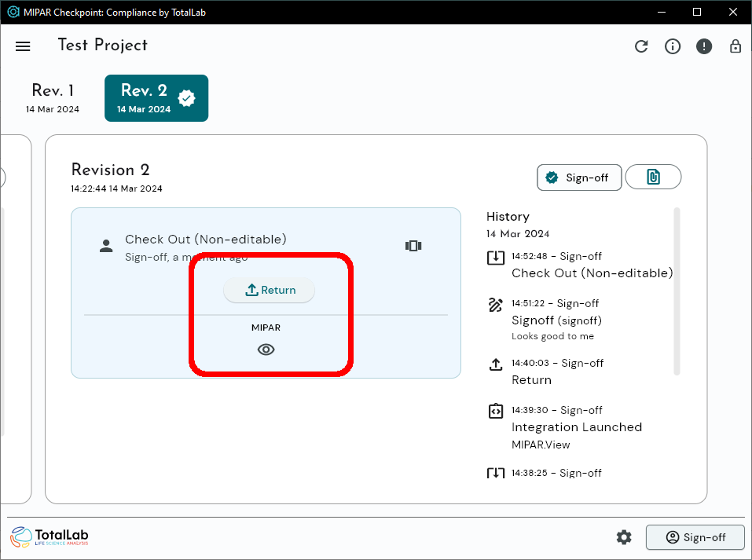Click the integration launched code icon

click(495, 411)
